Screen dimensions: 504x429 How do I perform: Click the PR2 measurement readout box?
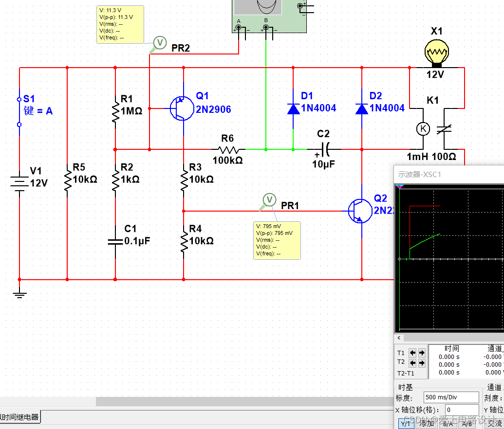120,24
